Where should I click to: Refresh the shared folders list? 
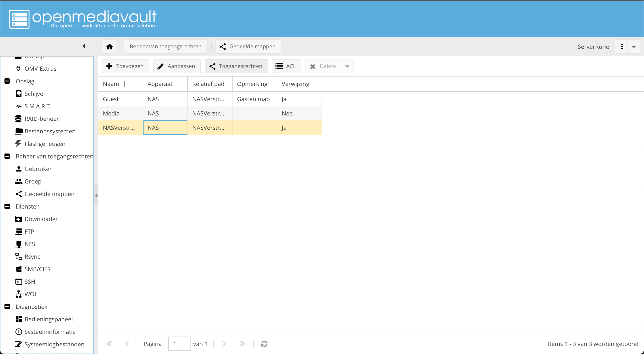point(264,343)
